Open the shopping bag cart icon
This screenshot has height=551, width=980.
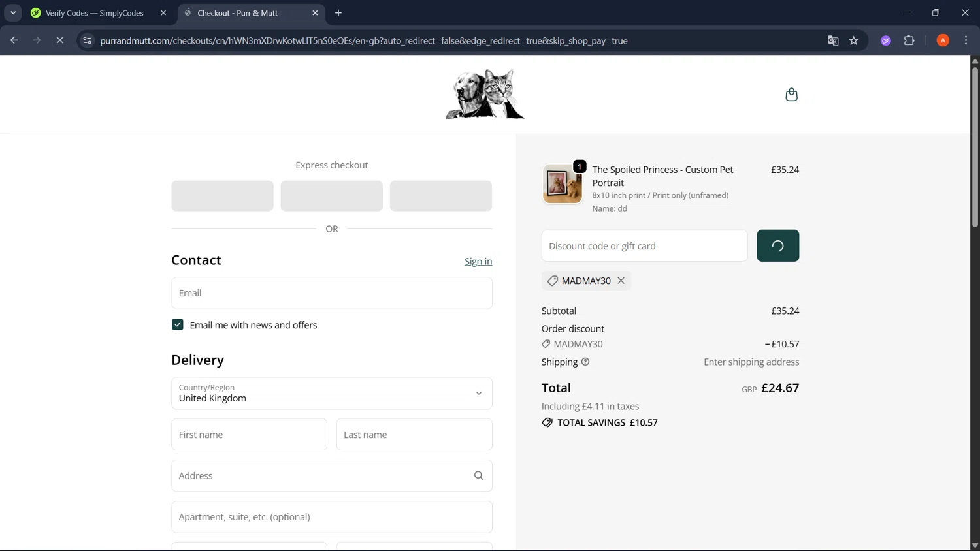[791, 95]
